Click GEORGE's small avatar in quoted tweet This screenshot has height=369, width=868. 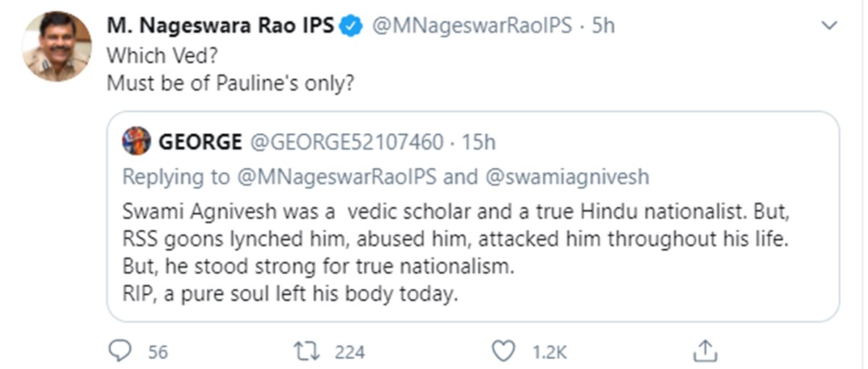click(x=136, y=141)
